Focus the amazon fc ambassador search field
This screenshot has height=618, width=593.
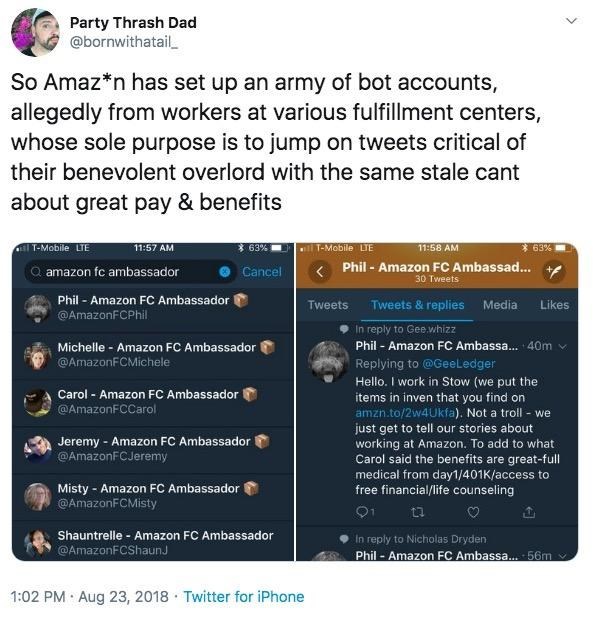point(130,272)
